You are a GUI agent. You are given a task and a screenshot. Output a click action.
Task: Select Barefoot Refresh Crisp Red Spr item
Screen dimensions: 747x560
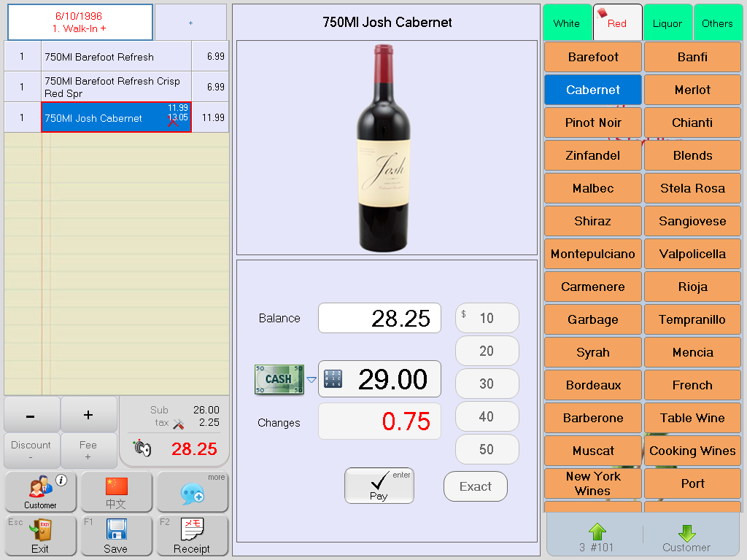point(116,87)
